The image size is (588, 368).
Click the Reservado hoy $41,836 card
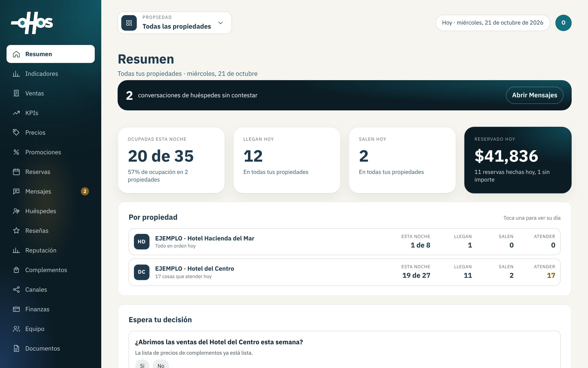click(x=518, y=160)
